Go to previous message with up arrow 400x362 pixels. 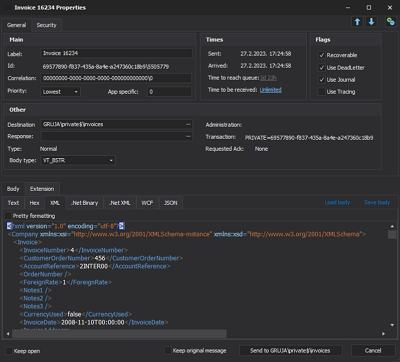coord(357,22)
